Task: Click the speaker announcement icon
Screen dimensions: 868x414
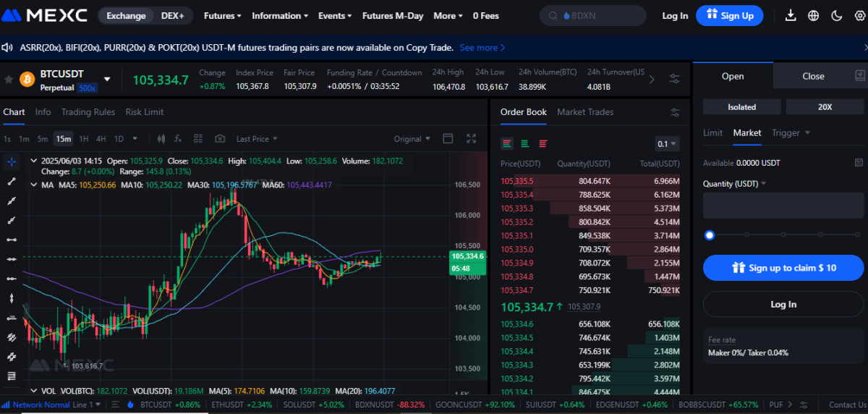Action: coord(8,47)
